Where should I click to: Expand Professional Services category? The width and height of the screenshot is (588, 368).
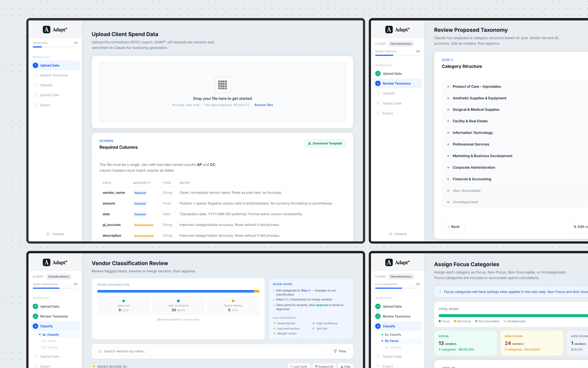[x=448, y=144]
